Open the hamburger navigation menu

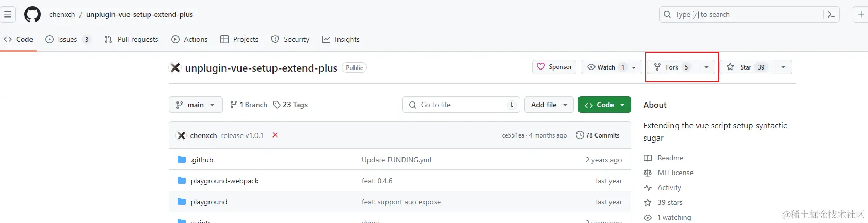tap(8, 14)
